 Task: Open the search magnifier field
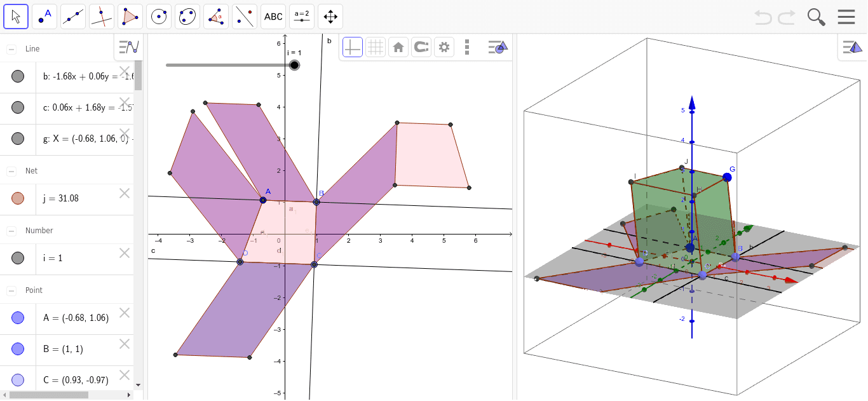(x=816, y=17)
